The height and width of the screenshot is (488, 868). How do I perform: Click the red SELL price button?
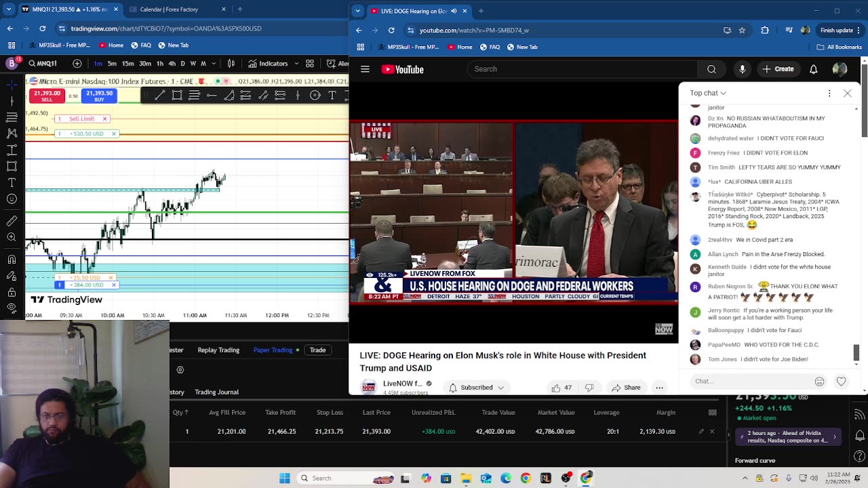(47, 96)
